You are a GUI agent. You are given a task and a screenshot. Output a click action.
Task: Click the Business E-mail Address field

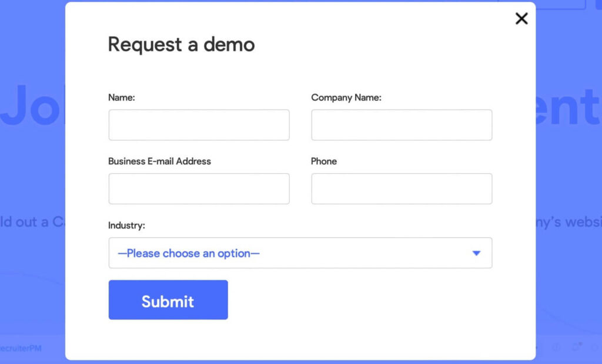pyautogui.click(x=199, y=188)
